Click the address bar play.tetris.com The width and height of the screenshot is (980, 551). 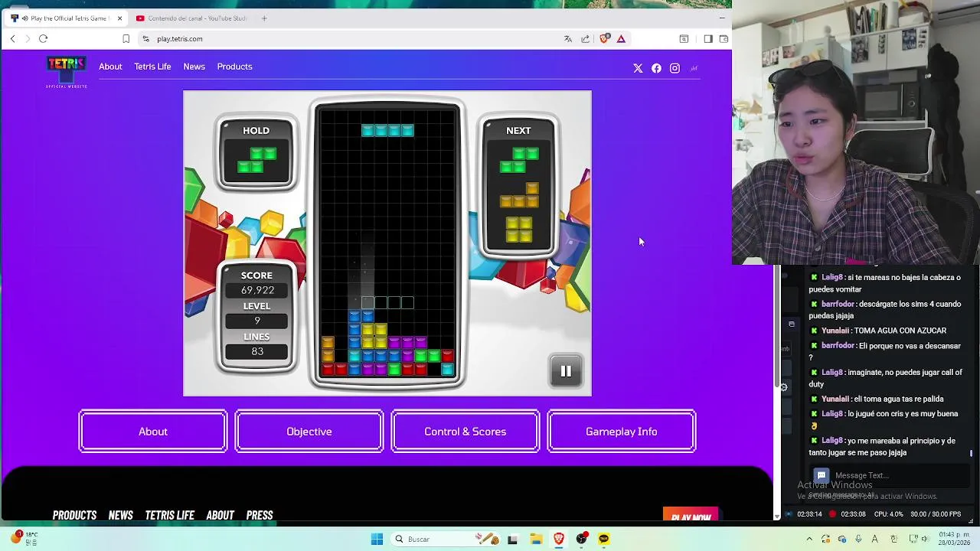click(x=180, y=39)
